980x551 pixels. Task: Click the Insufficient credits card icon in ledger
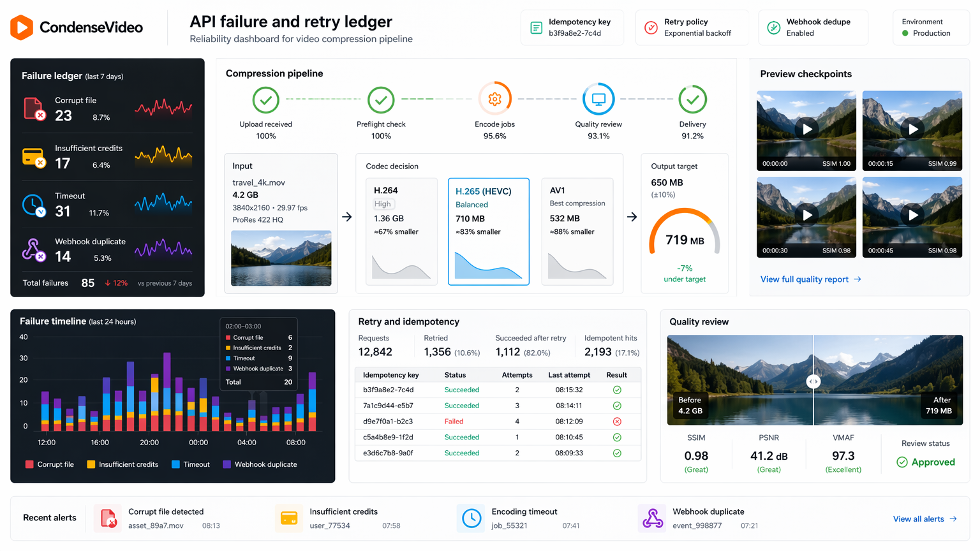coord(34,157)
